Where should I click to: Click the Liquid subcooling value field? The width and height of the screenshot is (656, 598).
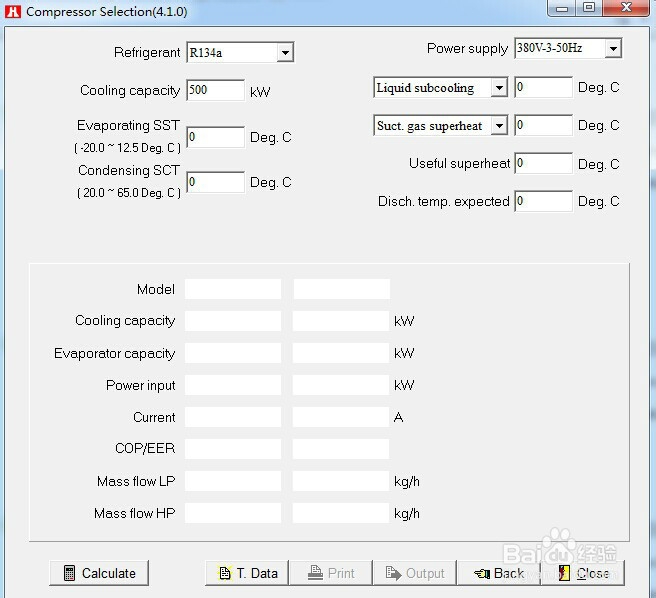click(543, 87)
